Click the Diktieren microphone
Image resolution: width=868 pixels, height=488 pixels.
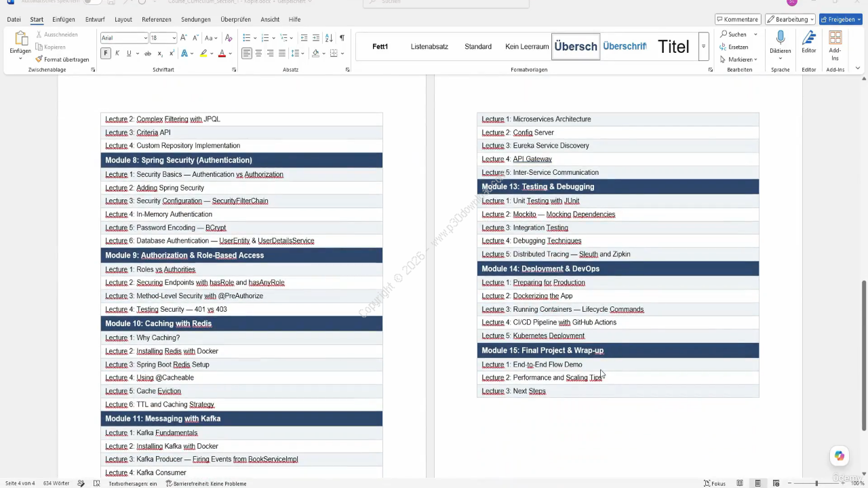[781, 42]
